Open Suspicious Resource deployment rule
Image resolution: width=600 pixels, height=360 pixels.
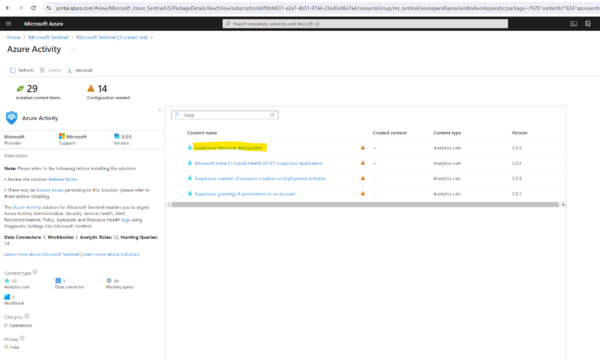228,148
